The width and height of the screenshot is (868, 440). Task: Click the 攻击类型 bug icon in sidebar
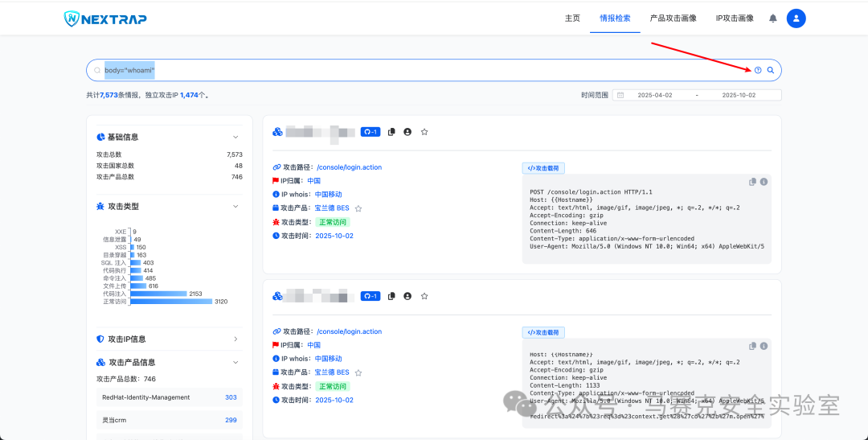click(x=100, y=206)
